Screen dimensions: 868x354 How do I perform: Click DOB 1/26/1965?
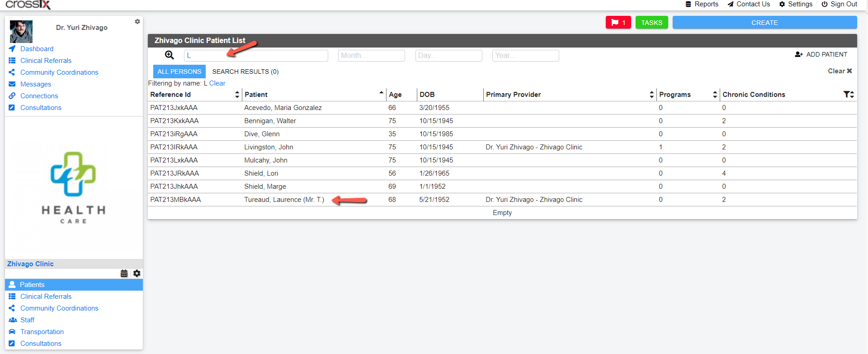point(434,173)
